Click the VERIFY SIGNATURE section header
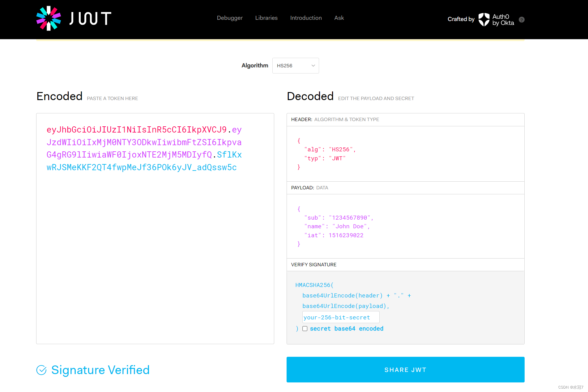 314,264
